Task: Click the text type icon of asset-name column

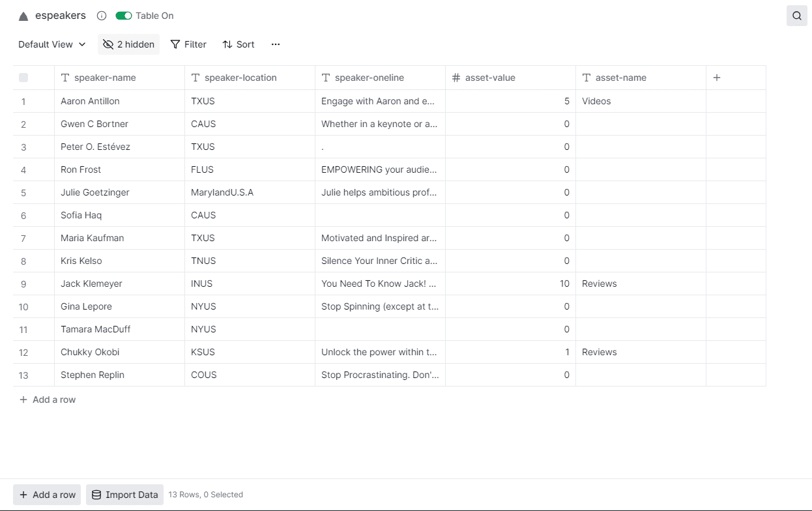Action: 587,78
